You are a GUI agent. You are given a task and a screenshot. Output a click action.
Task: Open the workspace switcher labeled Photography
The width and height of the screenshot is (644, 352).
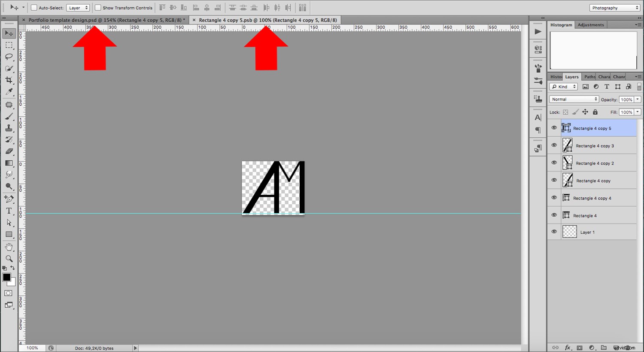point(614,7)
